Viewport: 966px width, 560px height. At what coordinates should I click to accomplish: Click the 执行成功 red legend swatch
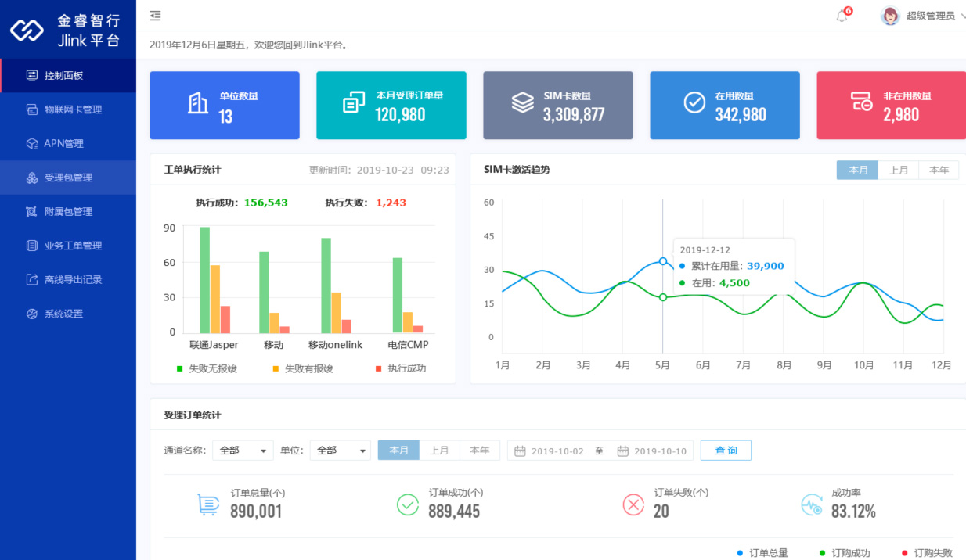click(379, 368)
